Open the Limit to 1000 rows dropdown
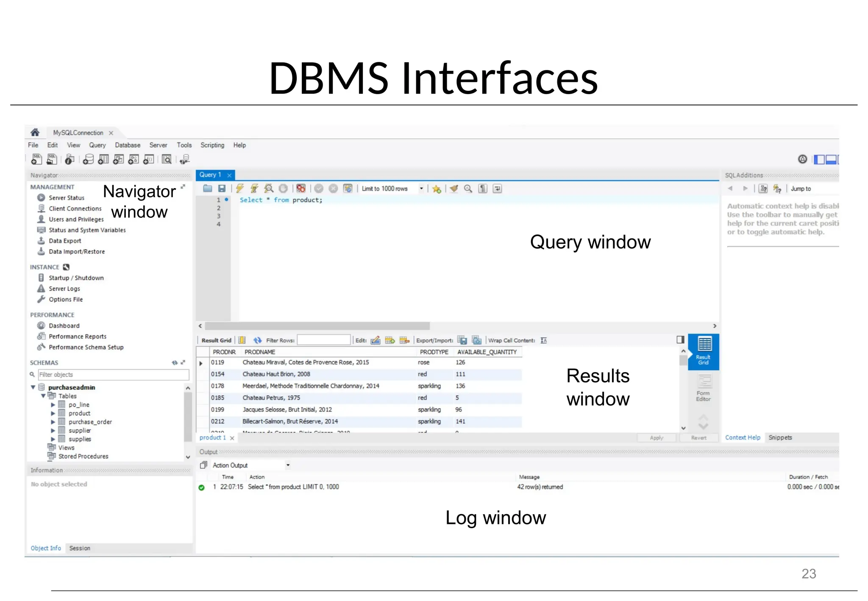 pos(421,189)
